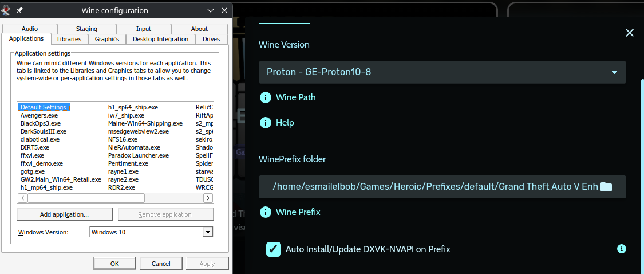Select RDR2.exe in the list
The width and height of the screenshot is (644, 274).
(121, 187)
